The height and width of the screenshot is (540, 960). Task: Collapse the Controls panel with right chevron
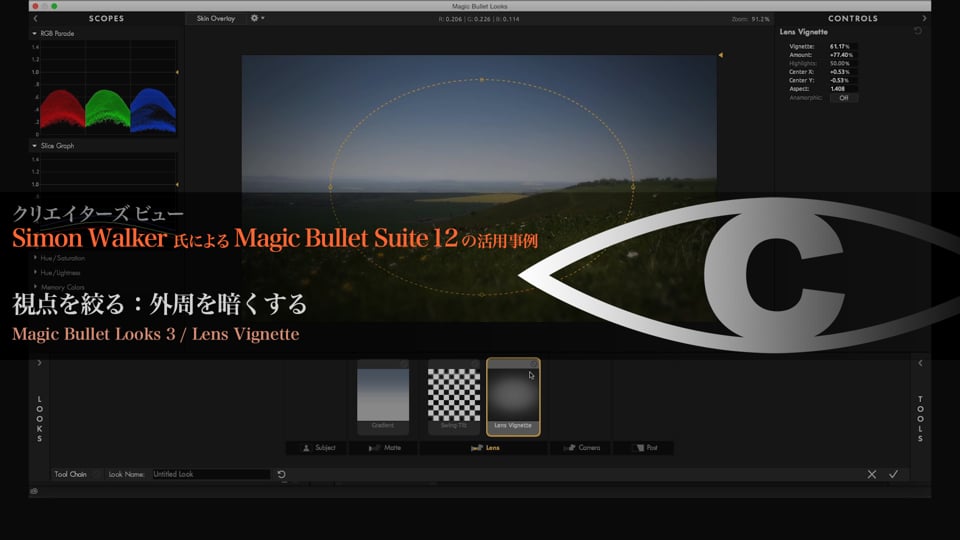924,18
